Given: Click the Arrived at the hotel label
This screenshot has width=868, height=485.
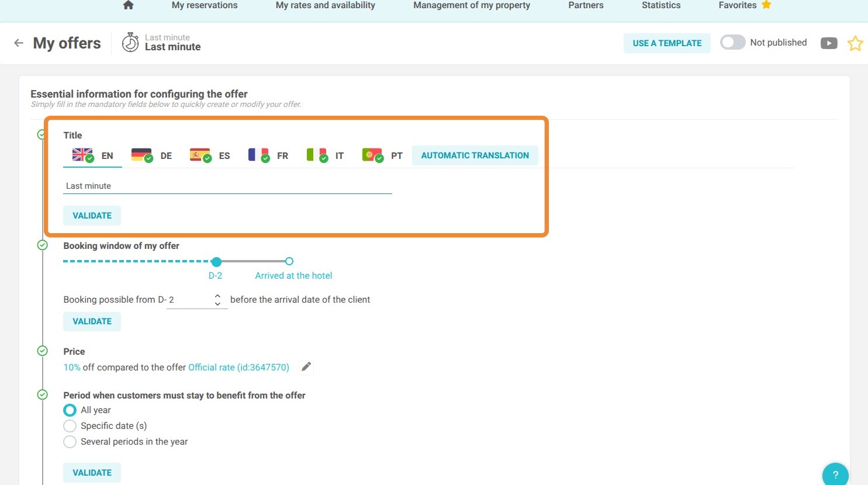Looking at the screenshot, I should point(293,275).
